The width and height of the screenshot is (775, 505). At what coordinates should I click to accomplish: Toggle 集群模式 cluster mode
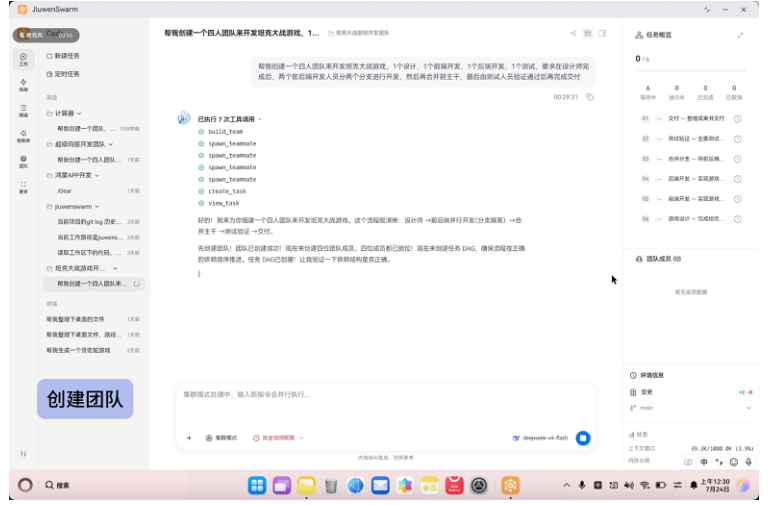coord(221,438)
